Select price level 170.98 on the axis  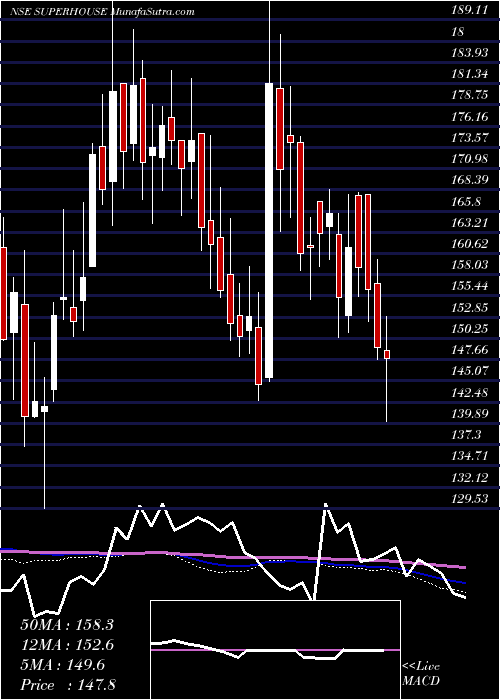tap(469, 159)
